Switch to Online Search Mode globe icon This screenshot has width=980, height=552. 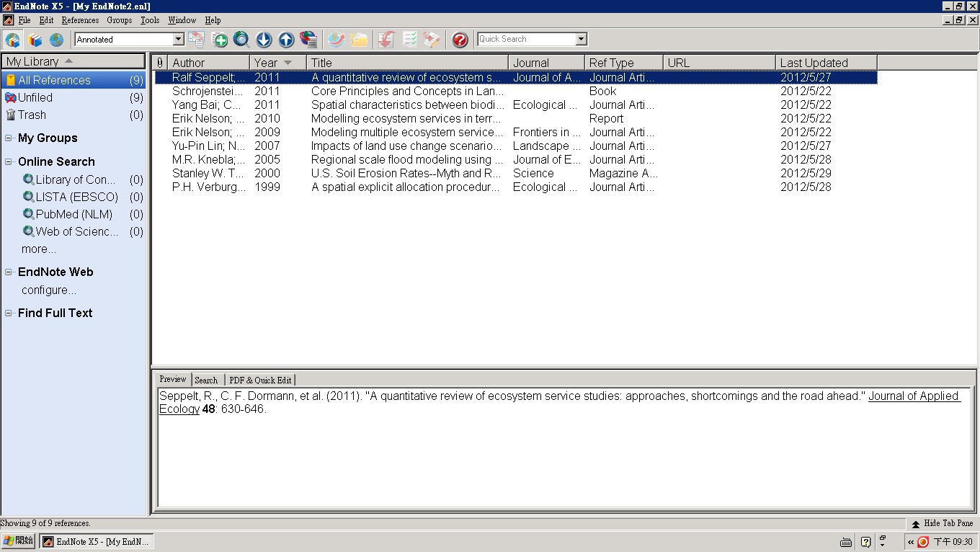(x=56, y=40)
